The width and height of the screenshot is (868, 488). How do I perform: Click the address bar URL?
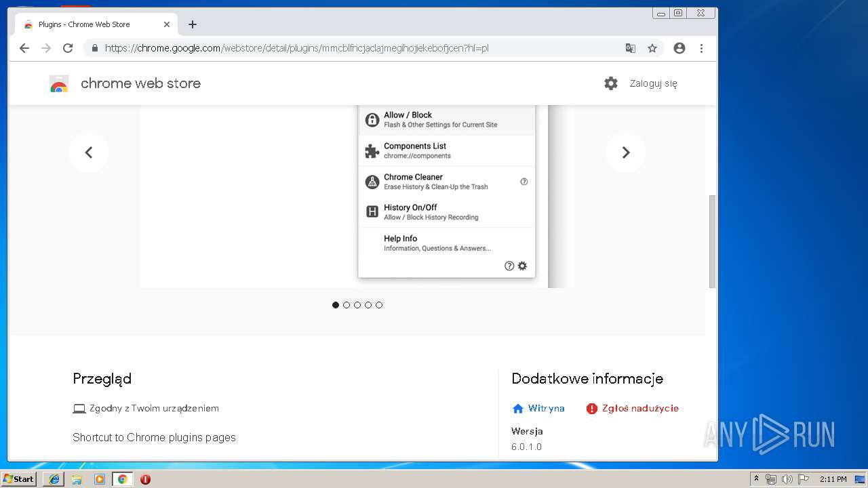pos(296,48)
